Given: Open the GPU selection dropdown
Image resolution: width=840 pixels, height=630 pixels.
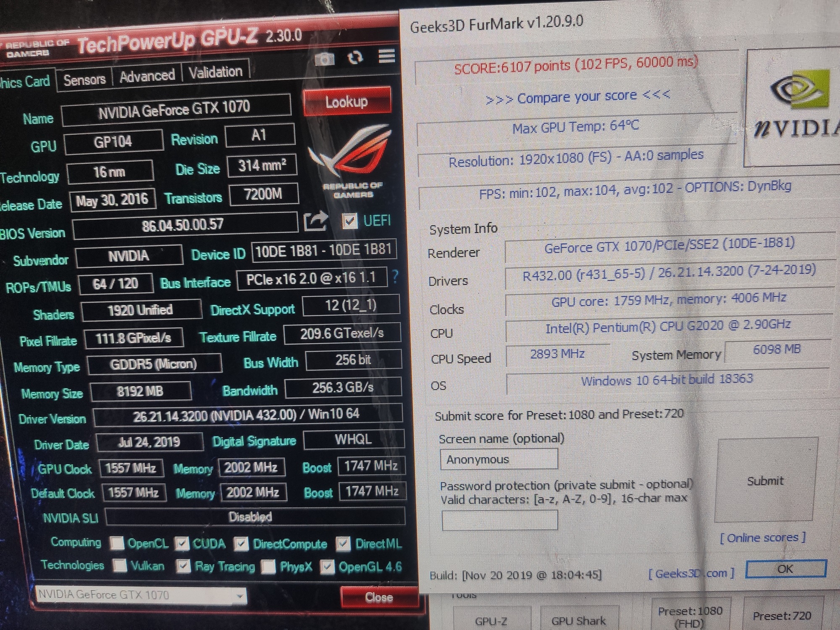Looking at the screenshot, I should coord(141,595).
